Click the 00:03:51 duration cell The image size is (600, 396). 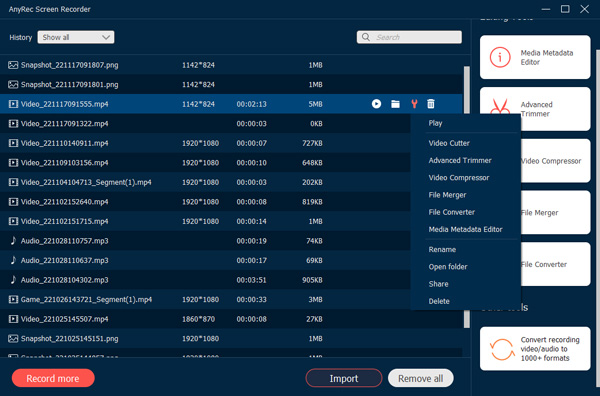[251, 280]
